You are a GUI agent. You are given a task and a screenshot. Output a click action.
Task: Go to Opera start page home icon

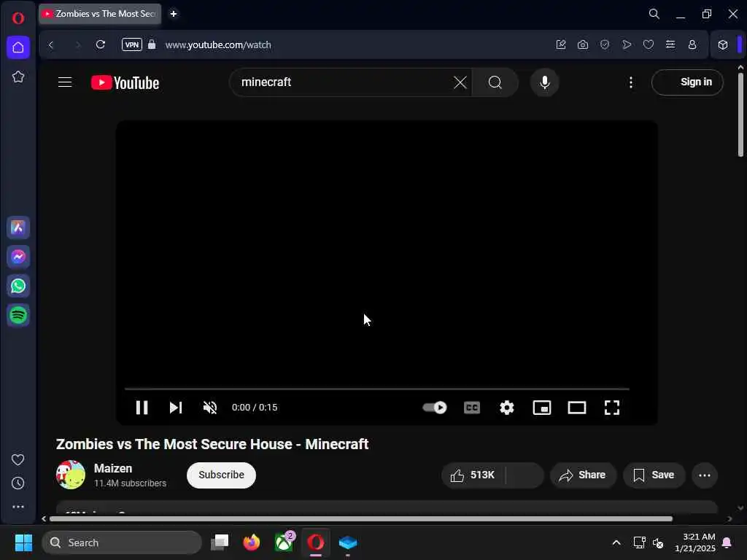click(18, 47)
